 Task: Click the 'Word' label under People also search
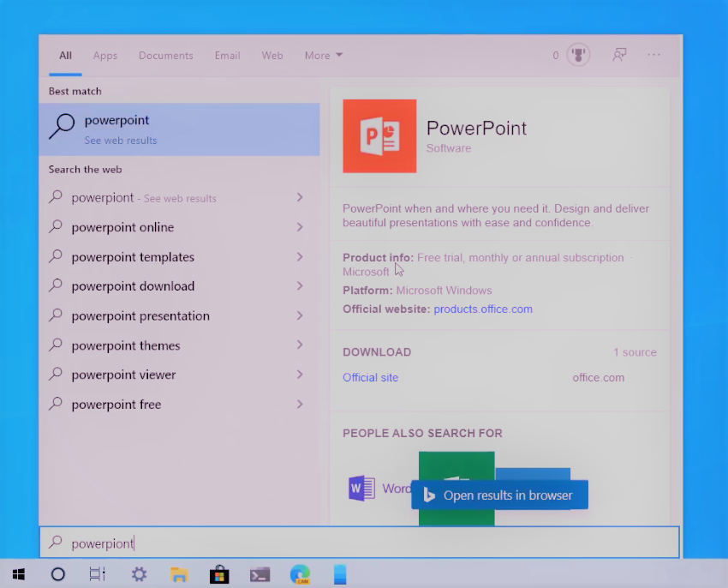[396, 489]
